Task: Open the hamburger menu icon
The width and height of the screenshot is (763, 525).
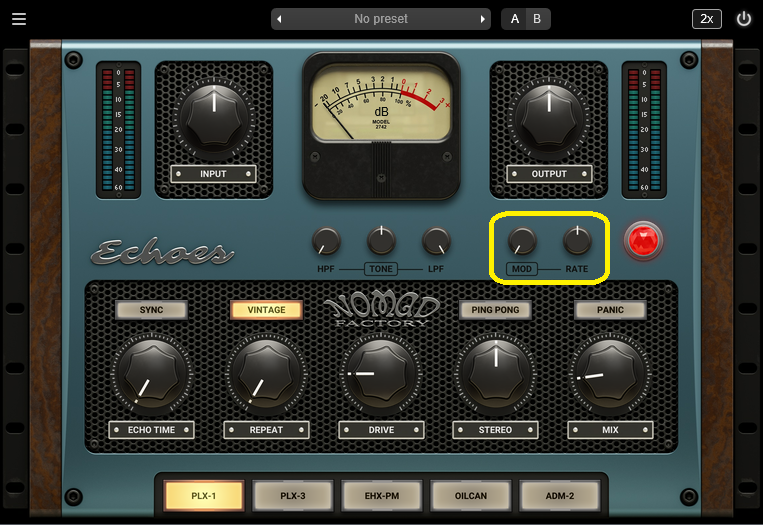Action: [19, 19]
